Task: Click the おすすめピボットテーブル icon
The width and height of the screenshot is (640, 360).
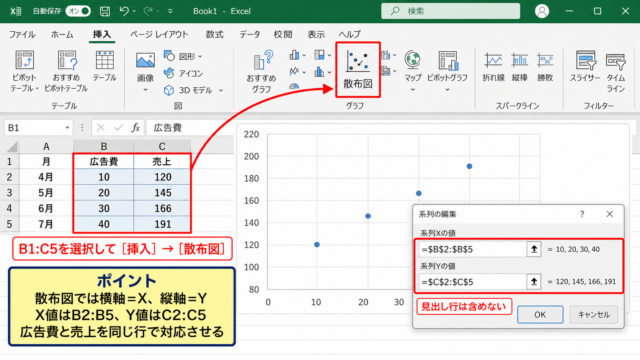Action: coord(66,60)
